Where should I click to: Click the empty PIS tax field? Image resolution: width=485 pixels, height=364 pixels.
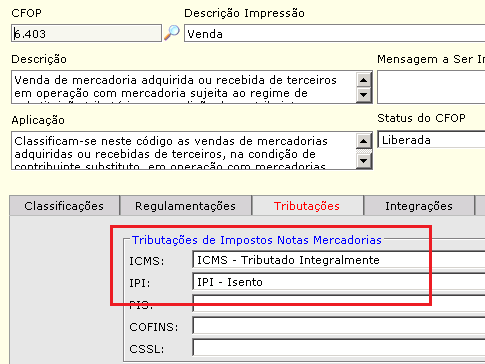(x=339, y=304)
